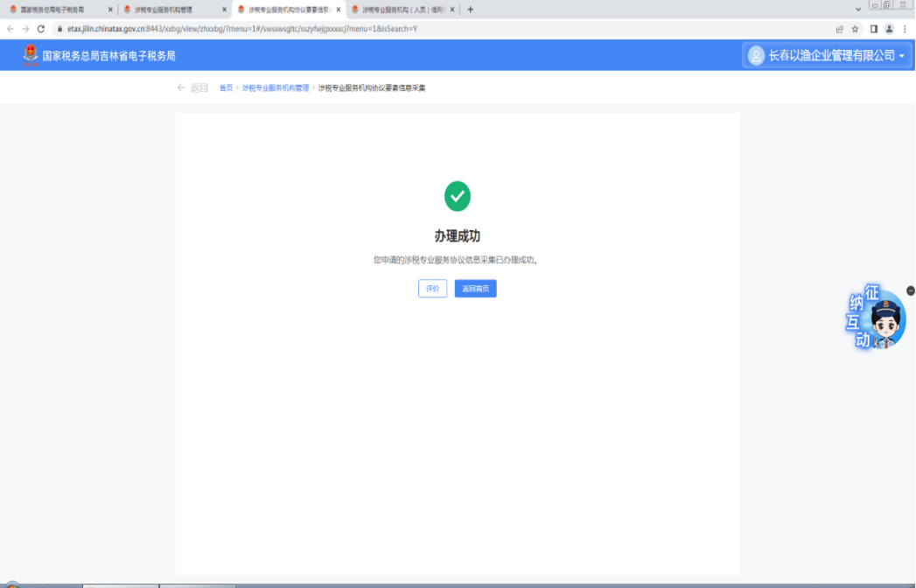The image size is (916, 588).
Task: Click the 评价 button
Action: coord(433,289)
